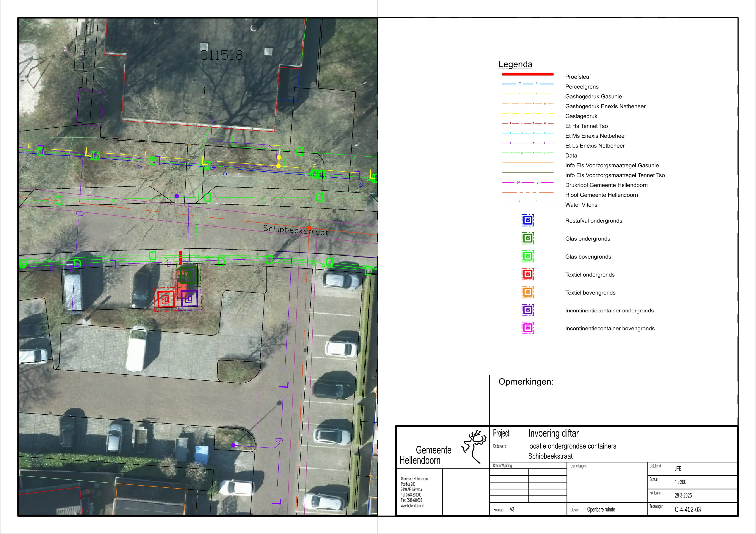Click the Restafval ondergronds legend icon
Screen dimensions: 756x534
527,220
